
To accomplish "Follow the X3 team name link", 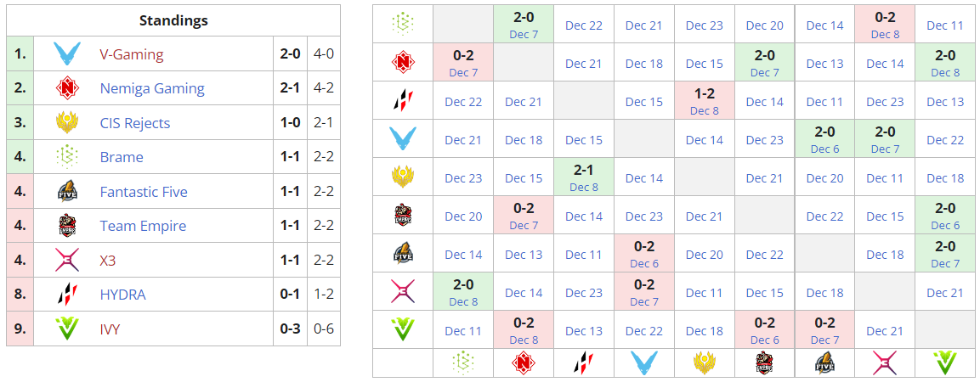I will (108, 261).
